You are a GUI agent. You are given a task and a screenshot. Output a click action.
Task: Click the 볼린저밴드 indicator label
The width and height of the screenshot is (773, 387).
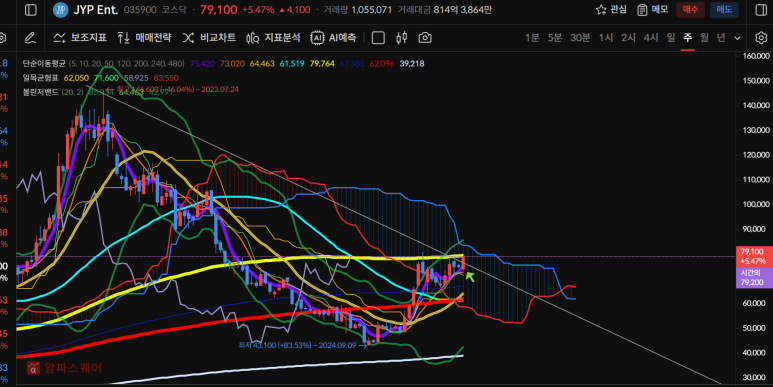pyautogui.click(x=40, y=92)
